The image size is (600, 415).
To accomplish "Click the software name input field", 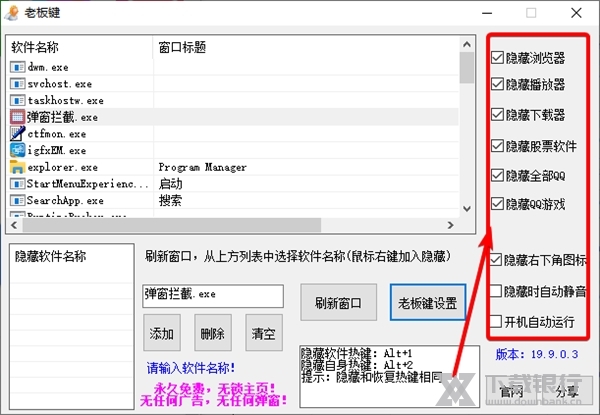I will [213, 296].
